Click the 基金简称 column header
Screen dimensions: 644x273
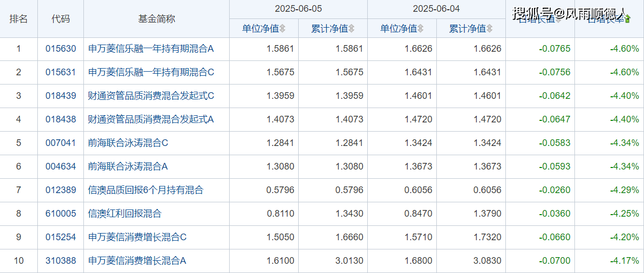click(x=157, y=19)
